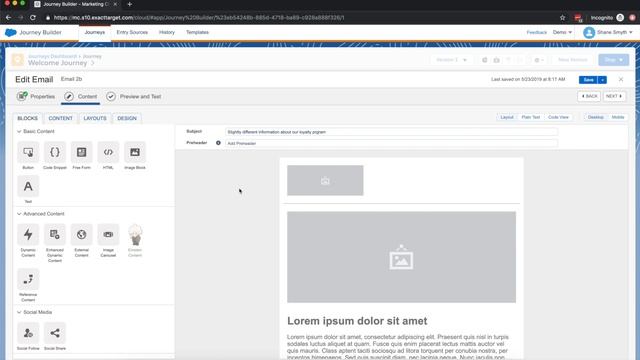Select the Text block icon

(x=28, y=186)
